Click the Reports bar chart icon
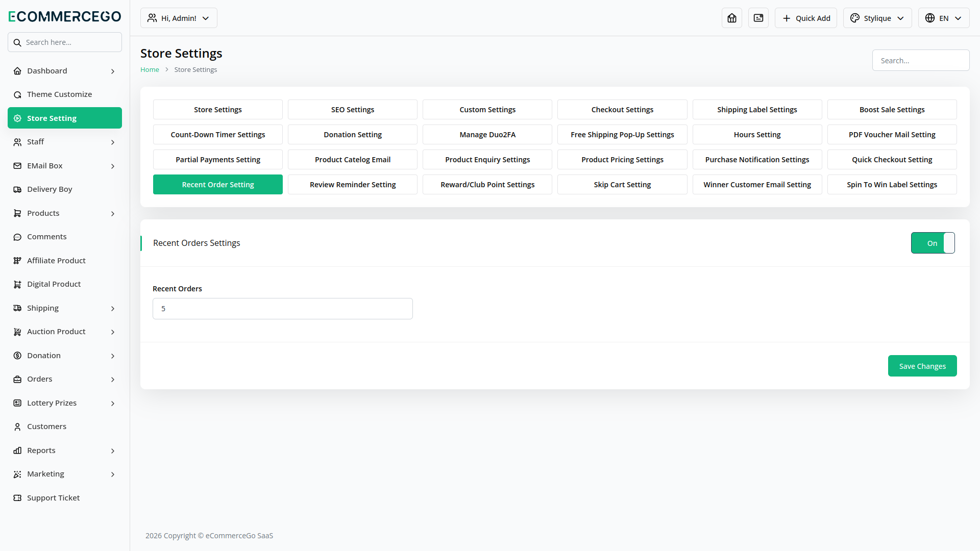980x551 pixels. [x=17, y=450]
